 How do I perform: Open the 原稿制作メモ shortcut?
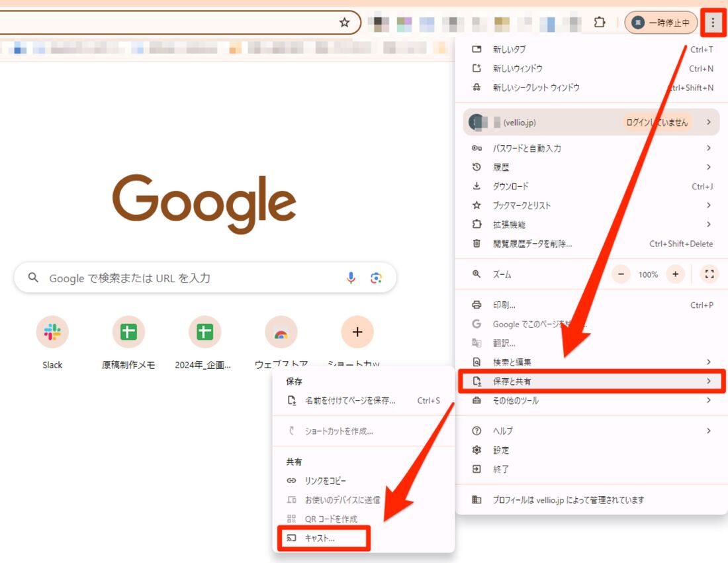[128, 343]
